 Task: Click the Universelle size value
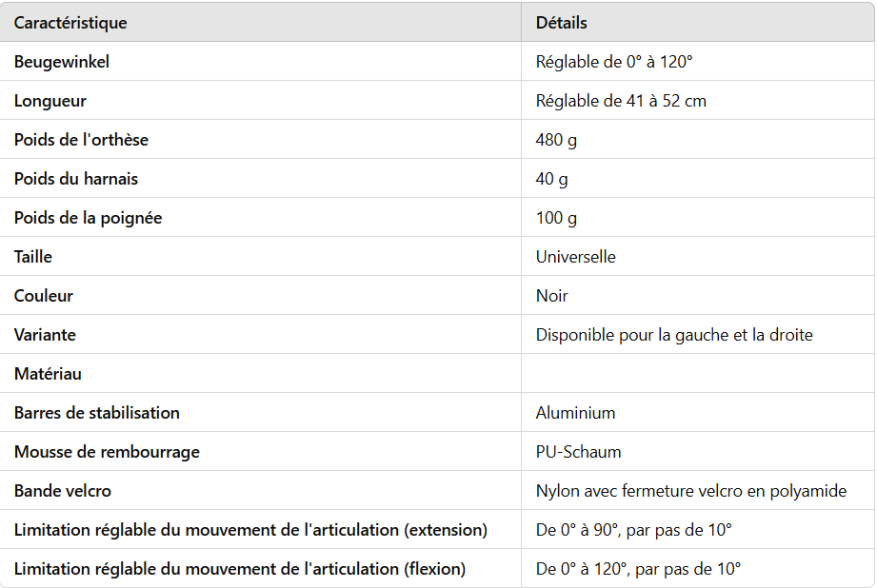pos(575,257)
